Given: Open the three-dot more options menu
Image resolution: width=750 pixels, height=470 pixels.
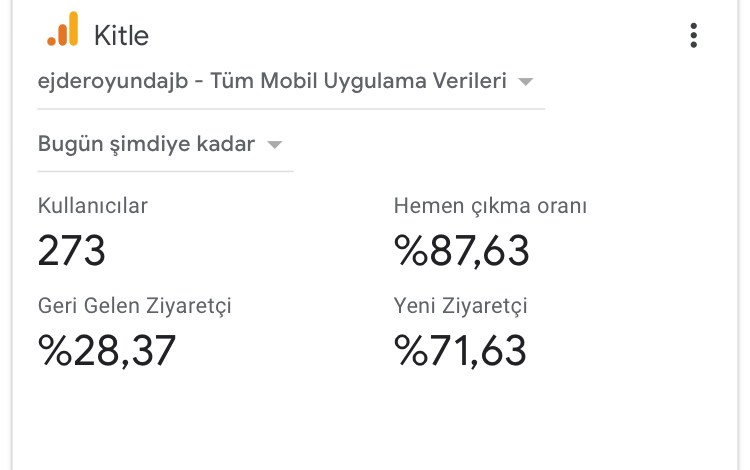Looking at the screenshot, I should click(x=694, y=35).
